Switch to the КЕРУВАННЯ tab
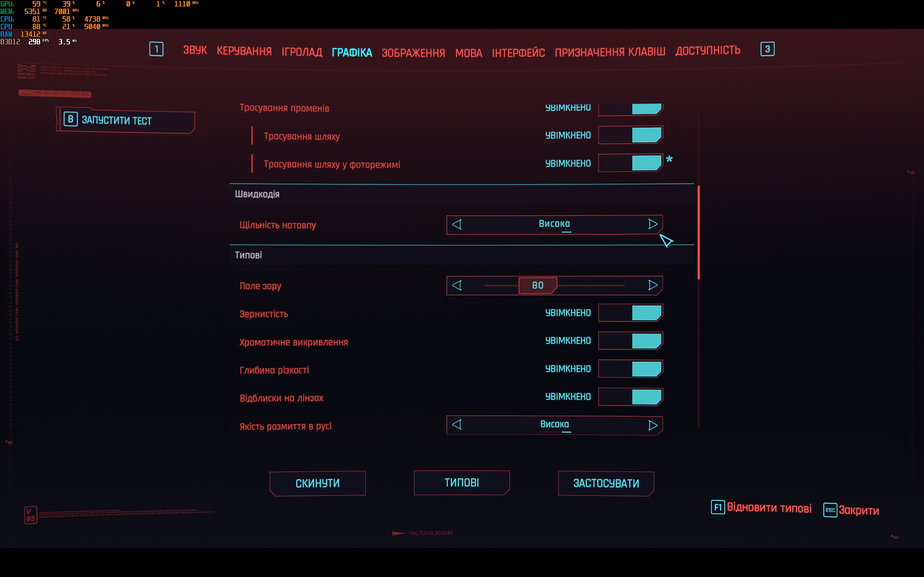The height and width of the screenshot is (577, 924). (x=244, y=51)
